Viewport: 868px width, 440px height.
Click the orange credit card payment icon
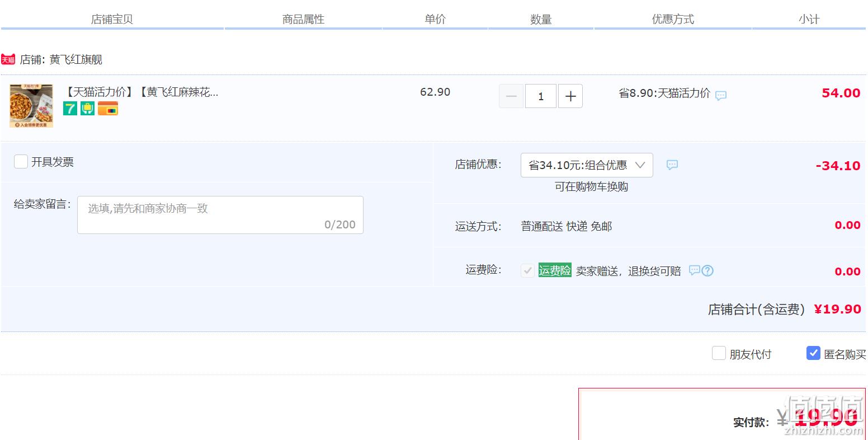pyautogui.click(x=107, y=109)
